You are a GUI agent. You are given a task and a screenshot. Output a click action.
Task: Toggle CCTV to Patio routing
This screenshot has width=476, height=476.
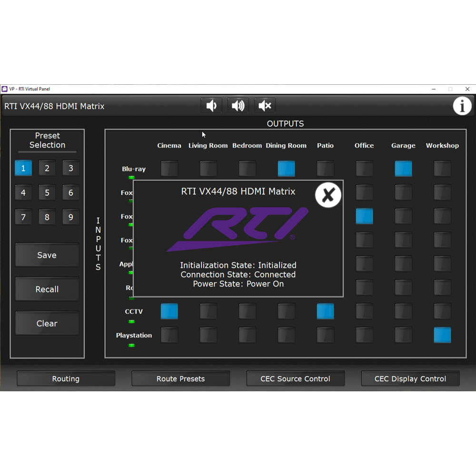[x=325, y=311]
